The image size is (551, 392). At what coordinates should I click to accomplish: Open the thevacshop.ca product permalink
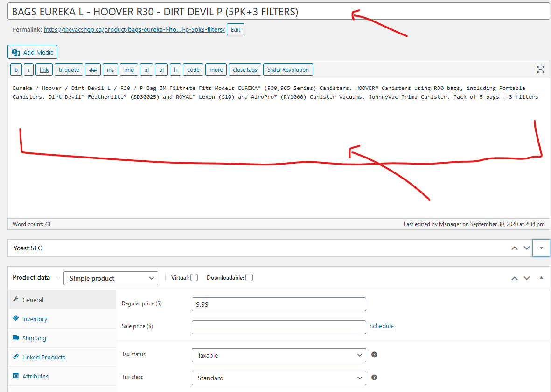coord(134,29)
